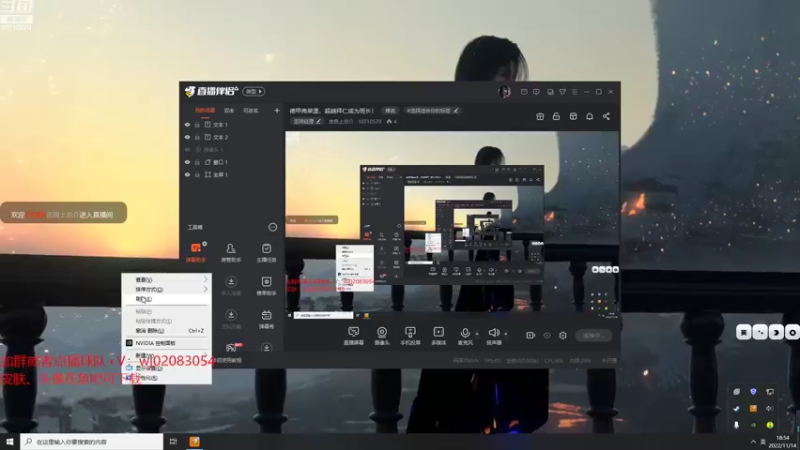The image size is (800, 450).
Task: Switch IME via the 英 floating button
Action: click(744, 332)
